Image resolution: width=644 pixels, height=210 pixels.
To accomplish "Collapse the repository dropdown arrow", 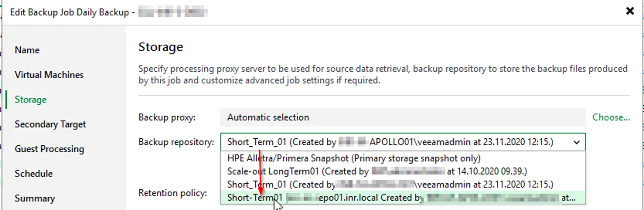I will click(576, 142).
